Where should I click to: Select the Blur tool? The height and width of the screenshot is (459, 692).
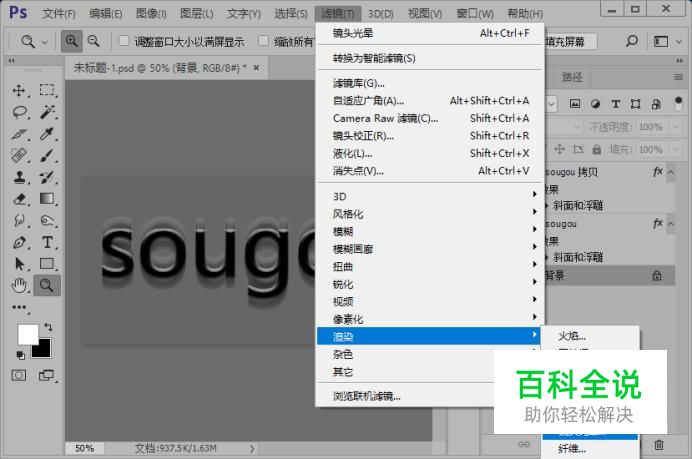(19, 220)
